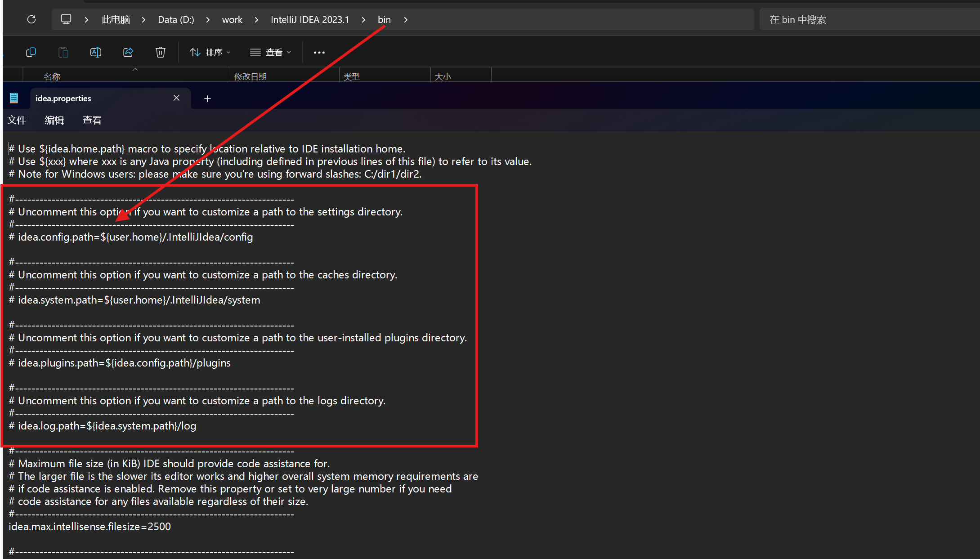This screenshot has width=980, height=559.
Task: Expand chevron after bin breadcrumb
Action: click(x=406, y=20)
